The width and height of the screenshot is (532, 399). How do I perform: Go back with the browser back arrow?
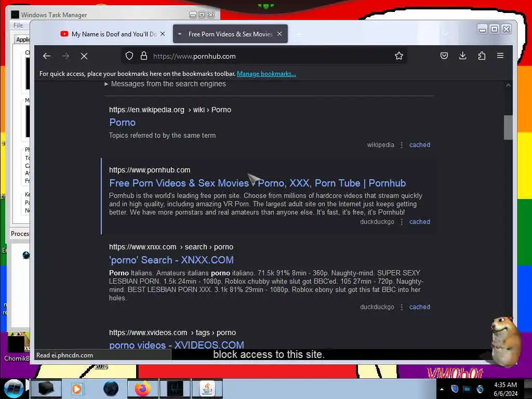pos(47,56)
